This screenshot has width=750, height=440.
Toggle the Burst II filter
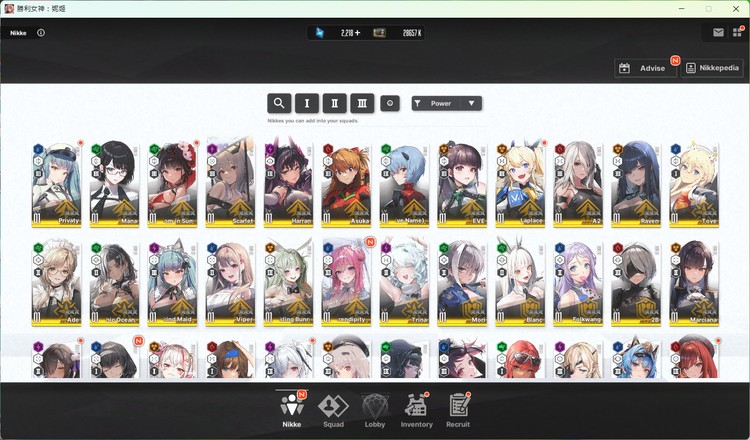point(335,103)
